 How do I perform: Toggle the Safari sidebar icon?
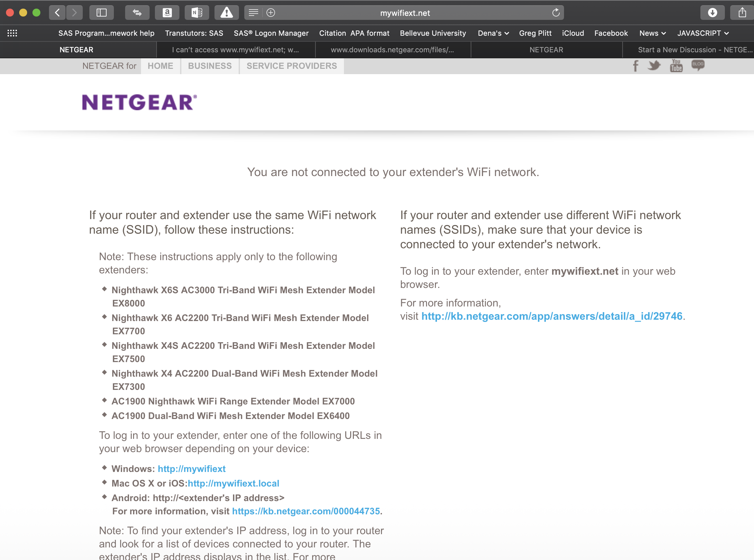[101, 13]
